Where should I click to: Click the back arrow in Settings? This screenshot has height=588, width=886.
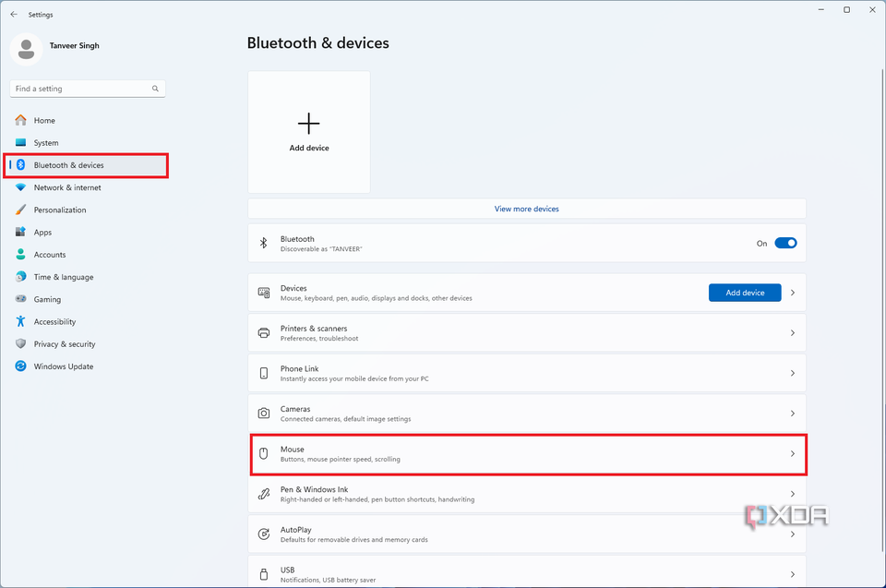(x=14, y=14)
